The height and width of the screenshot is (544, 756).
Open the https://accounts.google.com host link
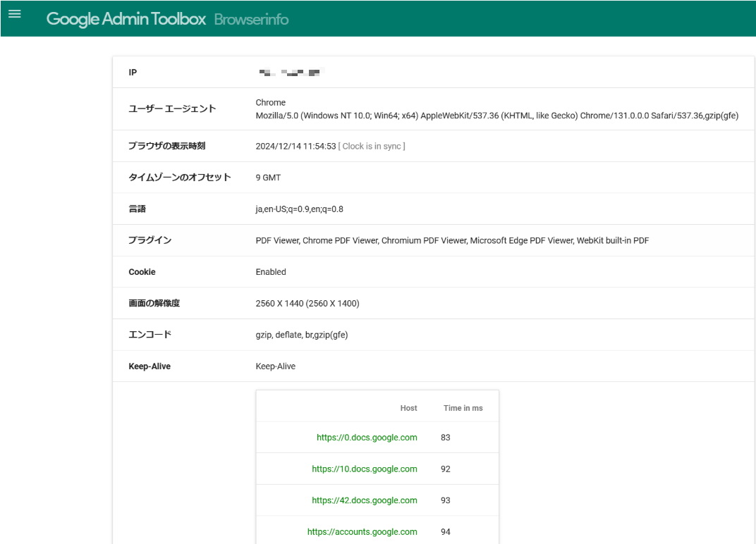click(x=362, y=531)
